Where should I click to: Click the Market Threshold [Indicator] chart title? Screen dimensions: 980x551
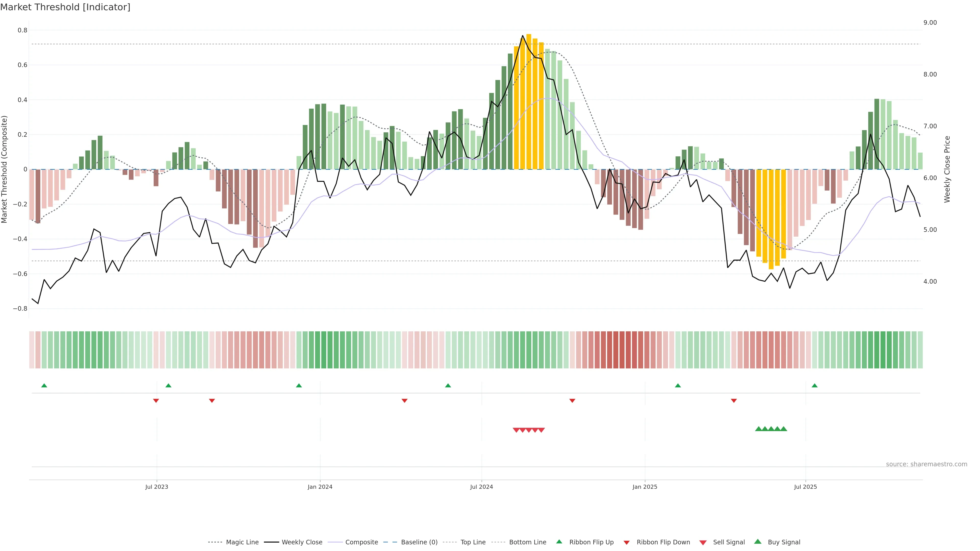click(x=65, y=7)
